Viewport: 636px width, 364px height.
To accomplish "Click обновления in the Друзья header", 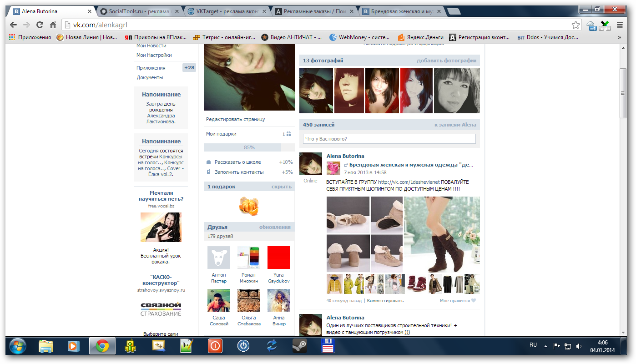I will pos(275,227).
